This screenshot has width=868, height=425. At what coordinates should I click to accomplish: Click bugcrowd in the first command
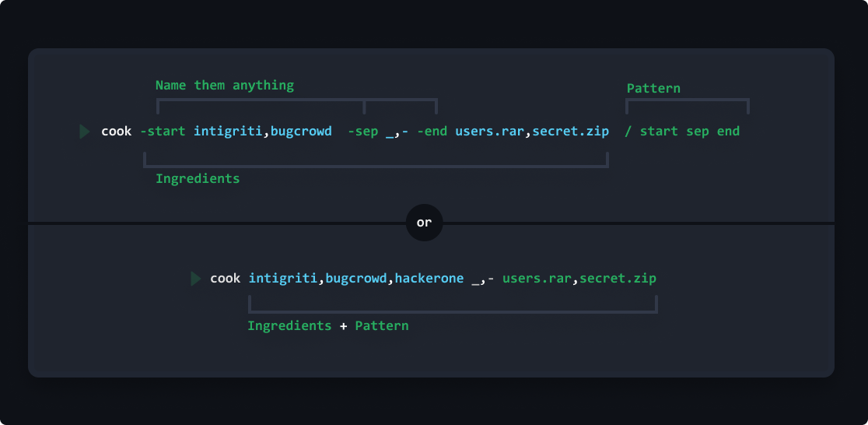click(x=301, y=132)
